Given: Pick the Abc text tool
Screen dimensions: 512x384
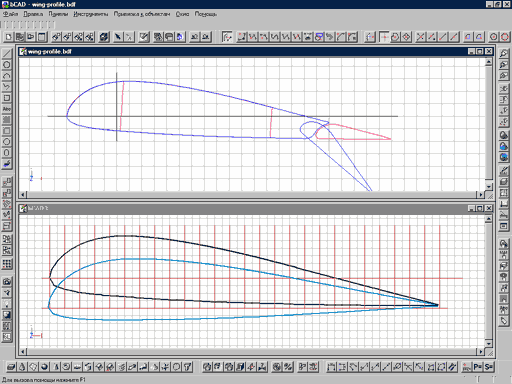Looking at the screenshot, I should click(7, 109).
